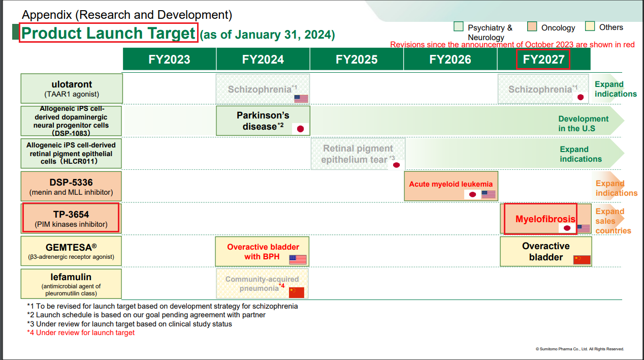644x360 pixels.
Task: Click the Retinal pigment epithelium tear text
Action: pos(358,154)
